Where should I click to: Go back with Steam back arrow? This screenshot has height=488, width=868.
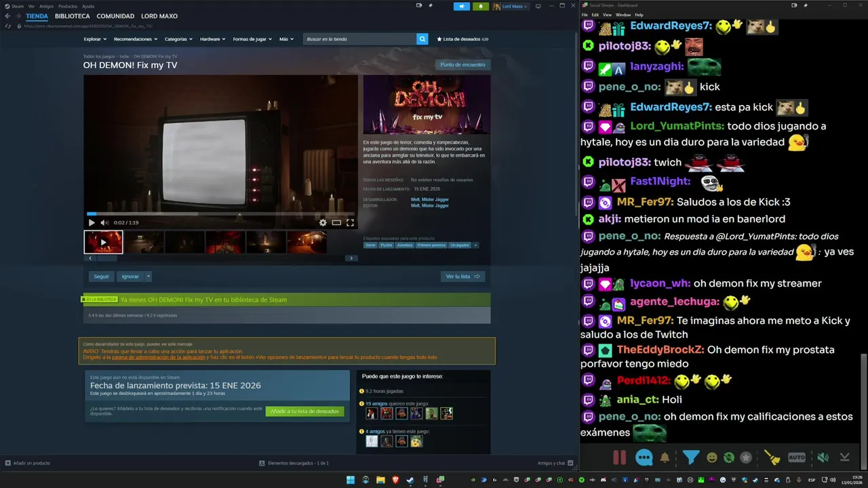[7, 16]
